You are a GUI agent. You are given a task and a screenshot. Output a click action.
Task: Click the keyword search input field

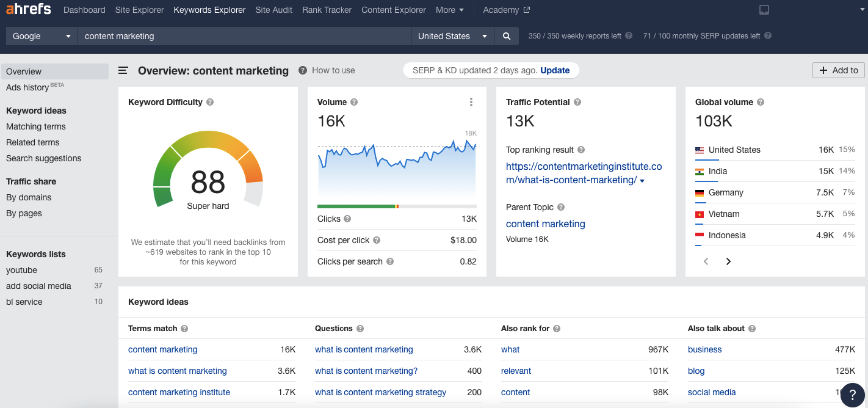coord(244,36)
